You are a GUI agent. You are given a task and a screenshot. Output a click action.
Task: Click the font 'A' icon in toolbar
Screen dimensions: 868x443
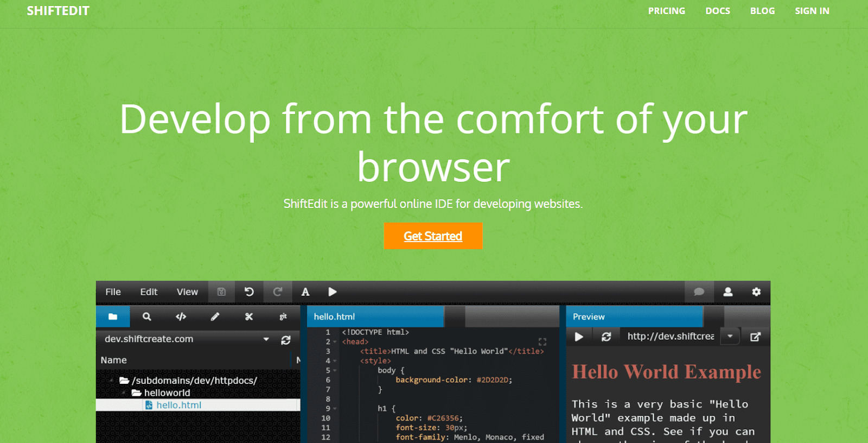305,292
